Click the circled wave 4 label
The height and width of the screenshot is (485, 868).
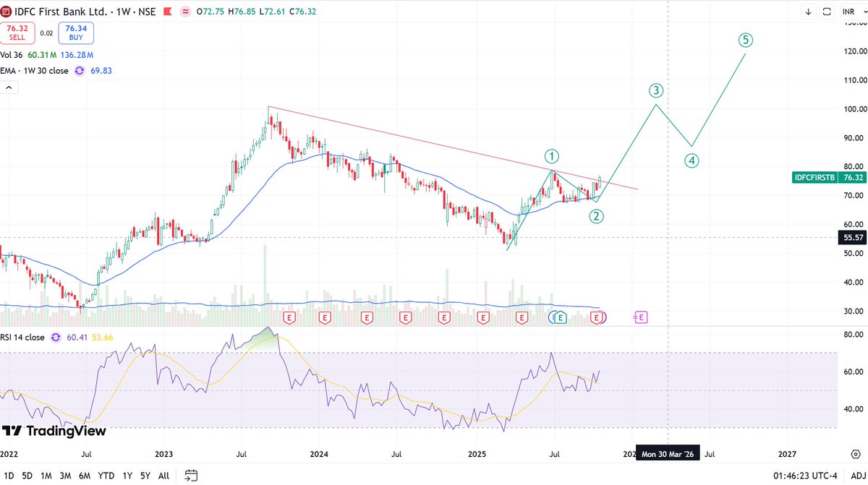click(692, 160)
